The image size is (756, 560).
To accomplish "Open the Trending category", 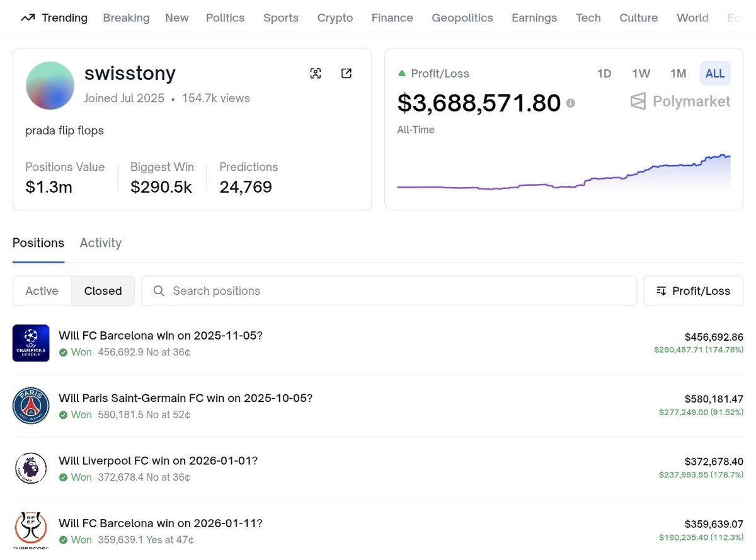I will (64, 18).
